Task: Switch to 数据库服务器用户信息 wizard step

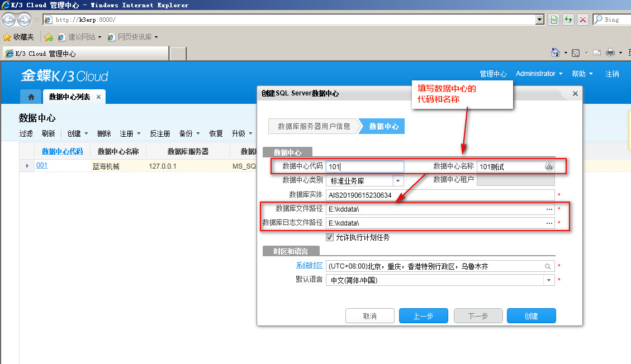Action: point(314,126)
